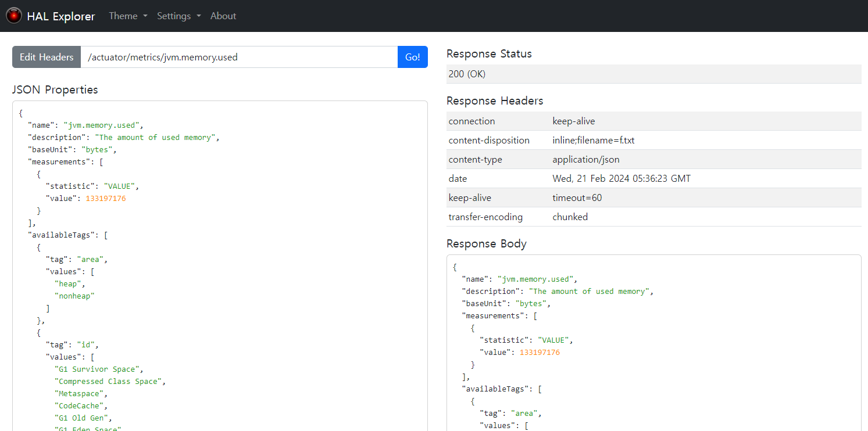Click the chunked value
Image resolution: width=868 pixels, height=431 pixels.
coord(570,217)
